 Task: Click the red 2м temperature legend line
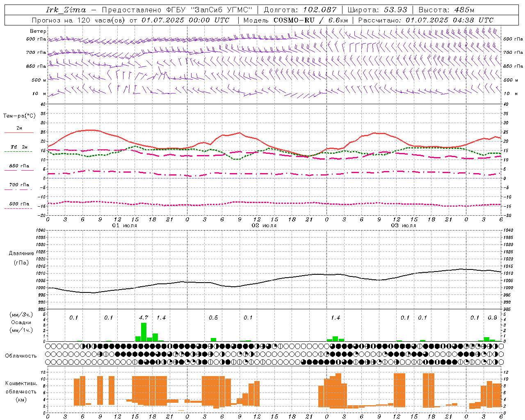19,132
